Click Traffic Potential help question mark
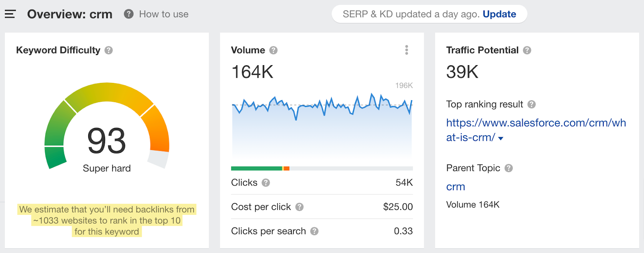The width and height of the screenshot is (644, 253). [x=527, y=50]
